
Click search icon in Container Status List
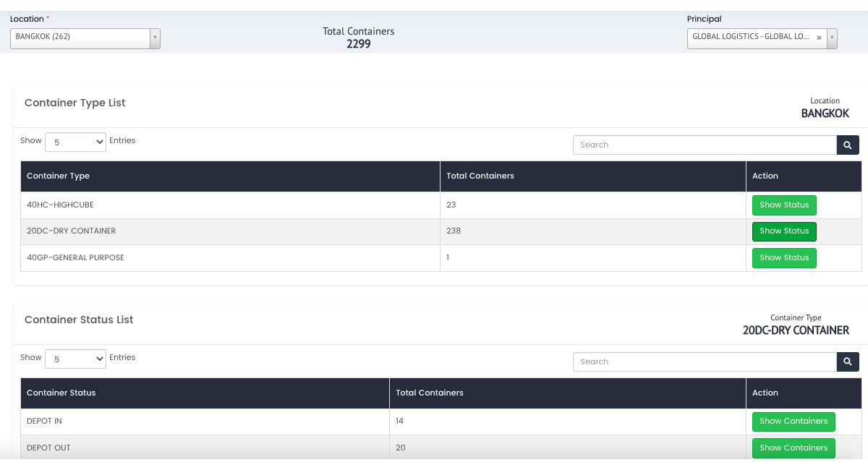click(848, 362)
